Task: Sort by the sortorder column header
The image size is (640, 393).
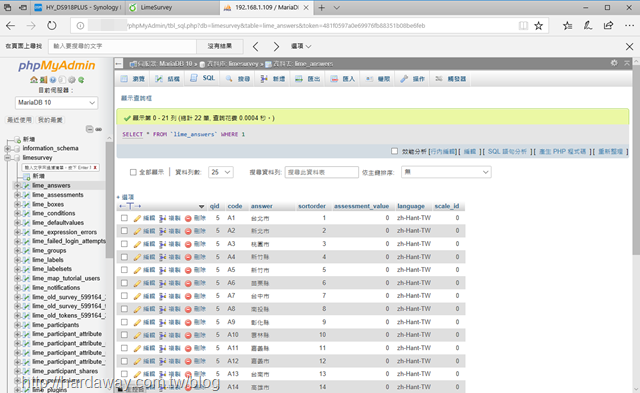Action: click(312, 206)
